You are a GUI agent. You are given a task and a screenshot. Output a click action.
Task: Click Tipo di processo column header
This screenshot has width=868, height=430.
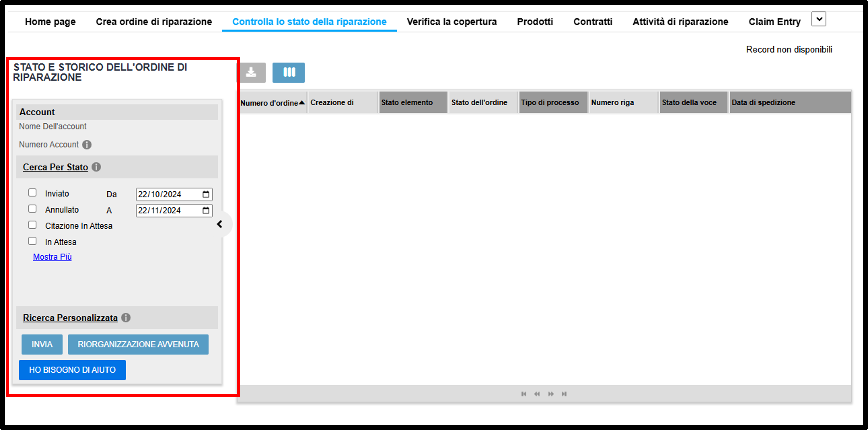pos(553,103)
